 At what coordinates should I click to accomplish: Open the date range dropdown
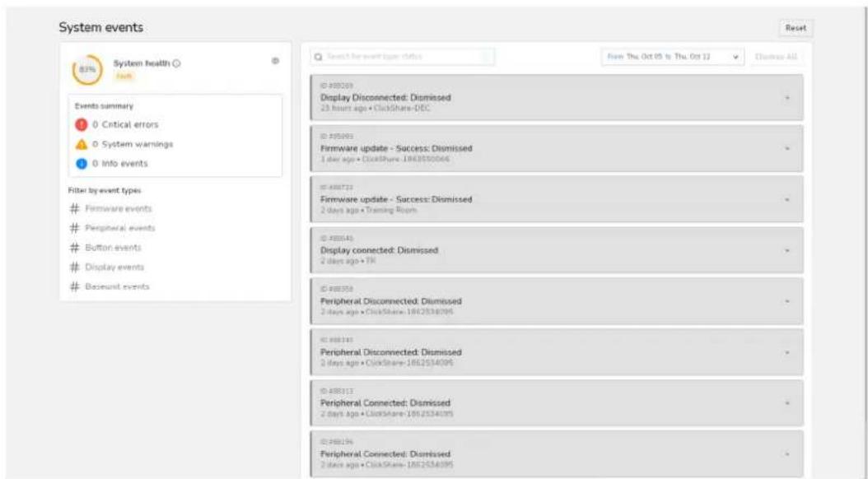click(x=673, y=57)
